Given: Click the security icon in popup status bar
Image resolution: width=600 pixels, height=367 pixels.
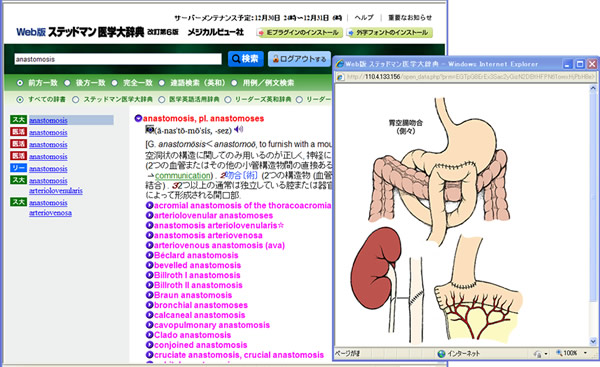Looking at the screenshot, I should pyautogui.click(x=538, y=354).
